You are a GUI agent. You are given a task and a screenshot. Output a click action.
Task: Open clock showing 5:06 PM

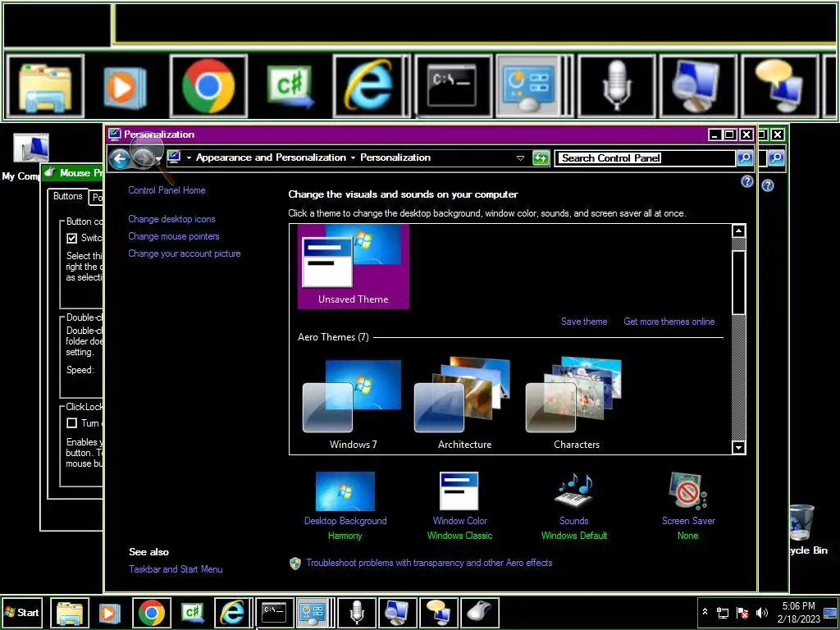[x=798, y=612]
